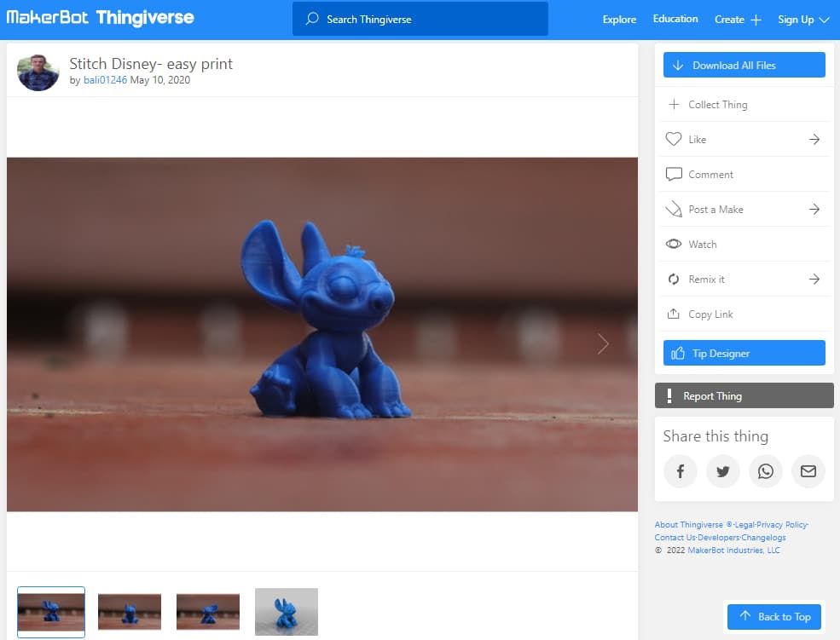Click the Download All Files button
Screen dimensions: 840x640
pyautogui.click(x=743, y=64)
